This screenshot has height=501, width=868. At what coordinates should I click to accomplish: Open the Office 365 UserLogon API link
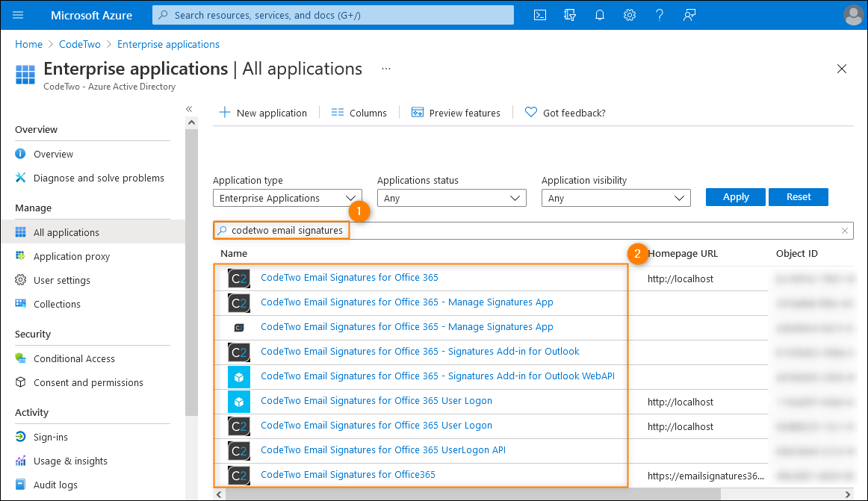coord(383,450)
